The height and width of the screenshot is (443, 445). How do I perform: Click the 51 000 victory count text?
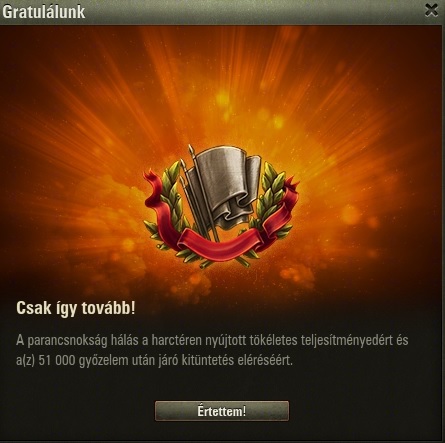pos(57,361)
